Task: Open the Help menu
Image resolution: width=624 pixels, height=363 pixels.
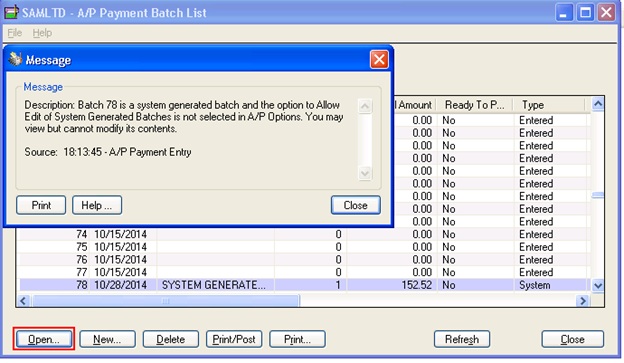Action: click(x=42, y=33)
